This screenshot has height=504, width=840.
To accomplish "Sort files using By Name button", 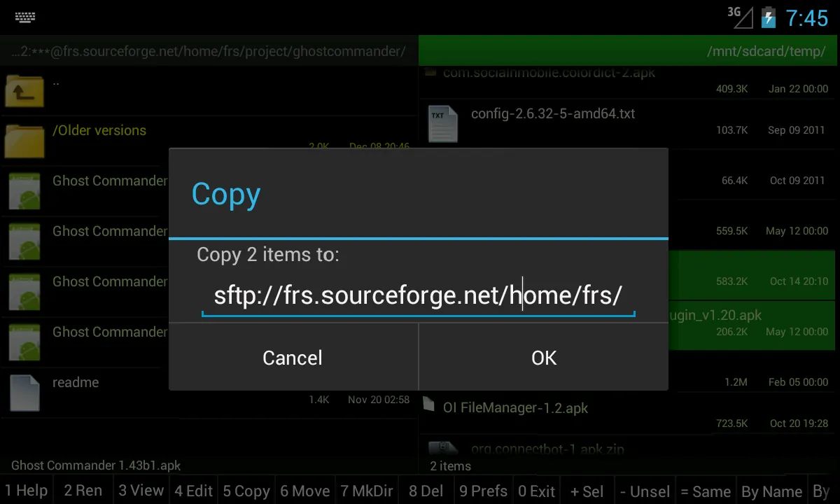I will pyautogui.click(x=772, y=491).
